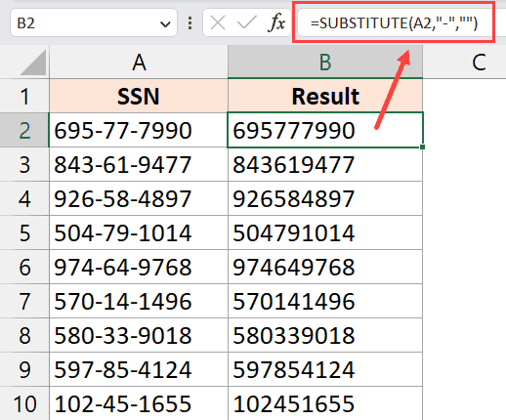
Task: Select column A header
Action: click(139, 62)
